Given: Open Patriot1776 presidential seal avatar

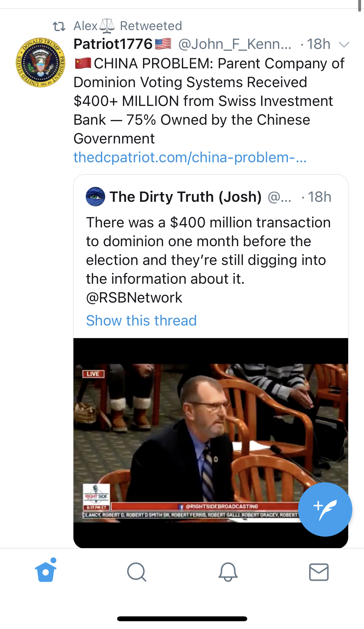Looking at the screenshot, I should [x=40, y=63].
